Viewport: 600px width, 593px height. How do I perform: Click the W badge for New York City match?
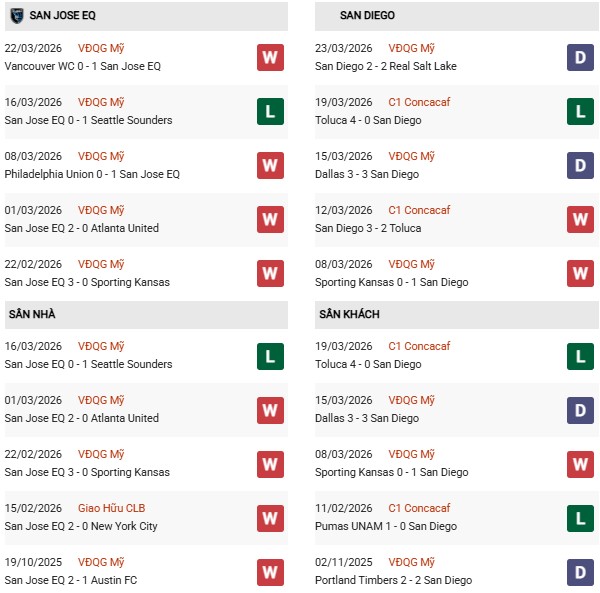[x=270, y=517]
